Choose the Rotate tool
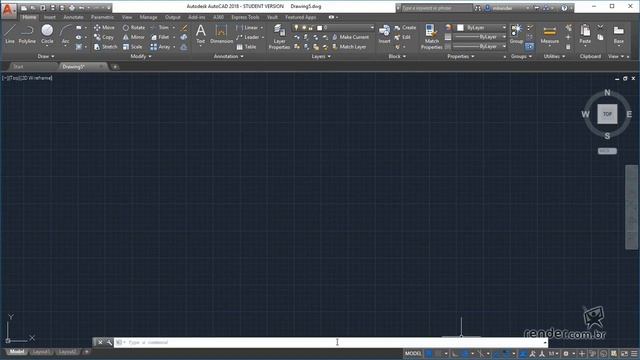 [x=134, y=27]
